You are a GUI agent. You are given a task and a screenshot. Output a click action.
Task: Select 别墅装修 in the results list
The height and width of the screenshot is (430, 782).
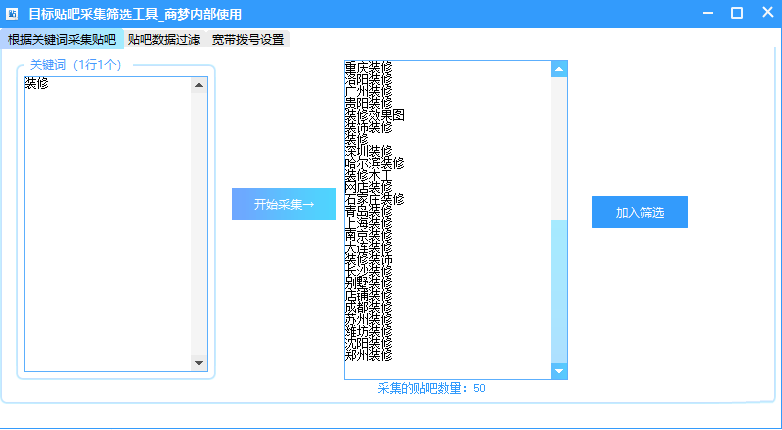tap(369, 283)
